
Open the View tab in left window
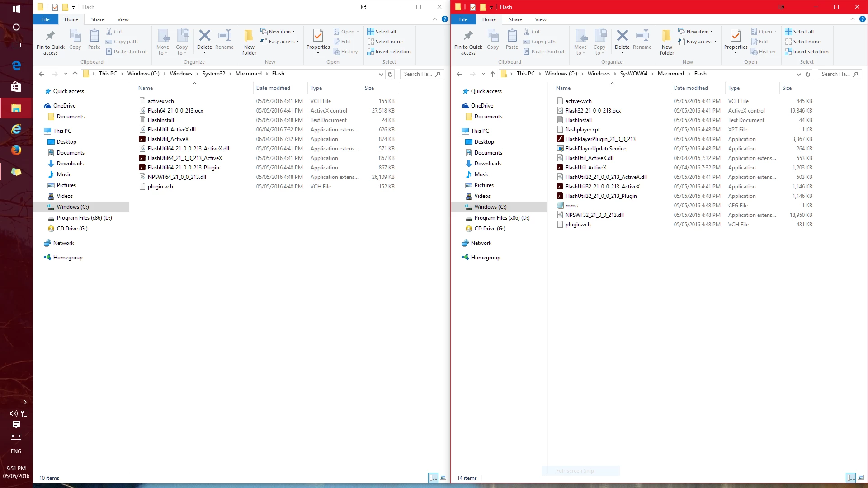123,19
